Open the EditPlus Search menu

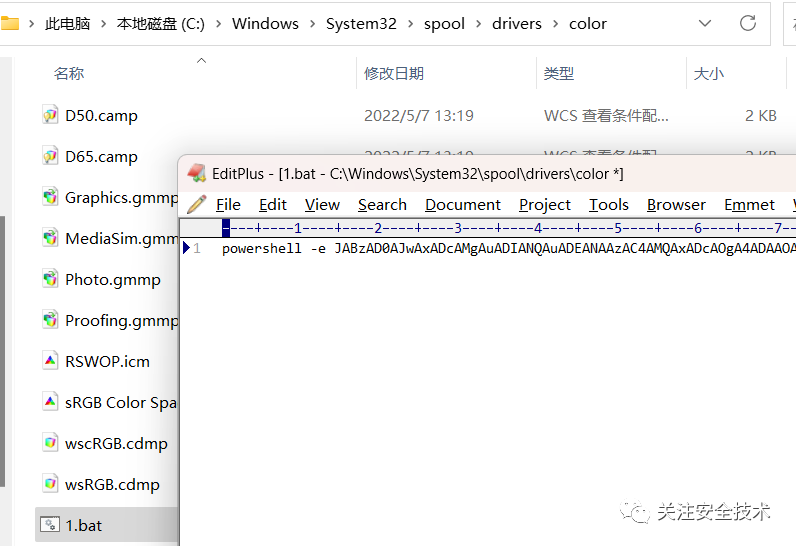(x=382, y=204)
